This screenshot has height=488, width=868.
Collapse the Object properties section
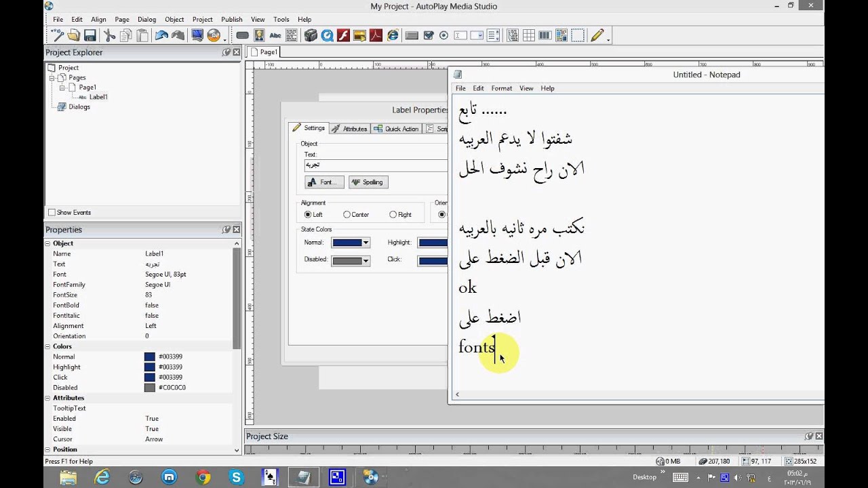click(48, 243)
